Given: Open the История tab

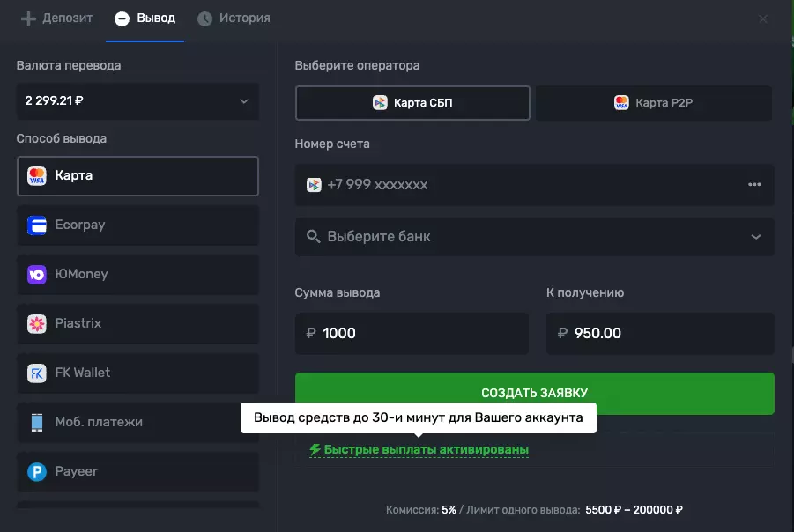Looking at the screenshot, I should point(234,18).
